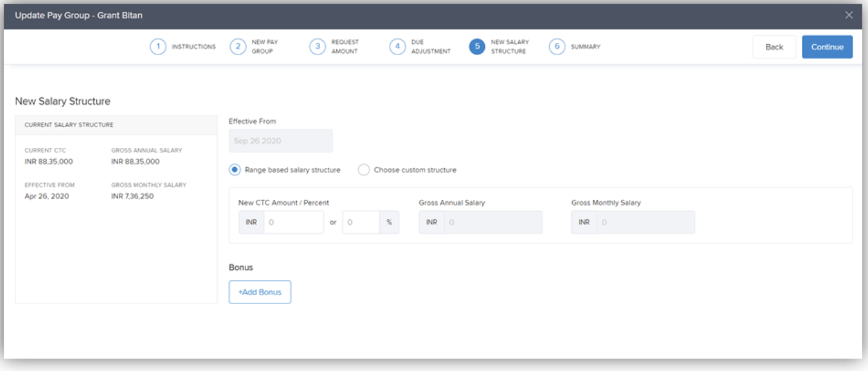This screenshot has height=371, width=868.
Task: Click step 3 Request Amount circle
Action: click(x=317, y=47)
